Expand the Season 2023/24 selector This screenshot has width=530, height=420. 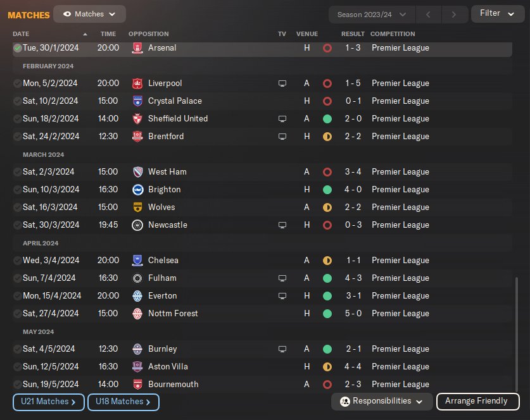372,14
